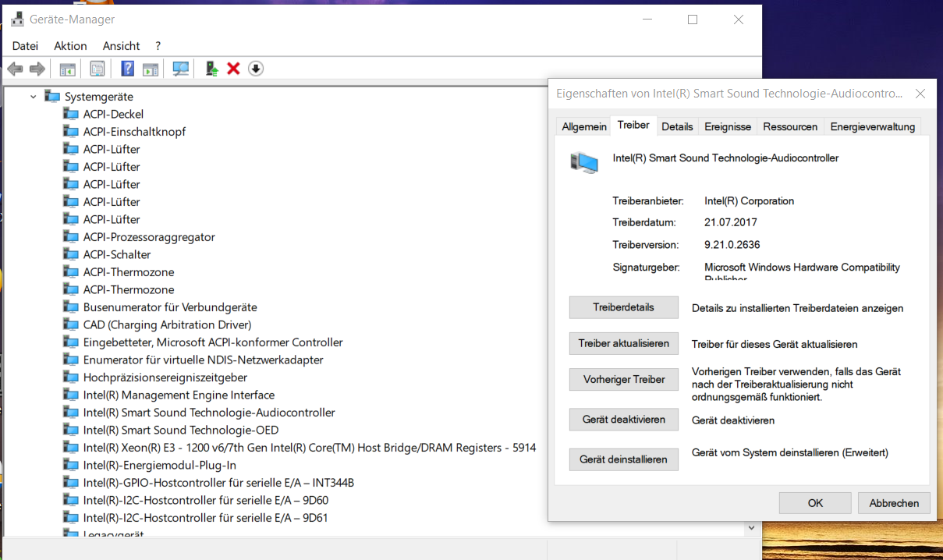Click the device icon beside ACPI-Deckel
943x560 pixels.
(x=71, y=114)
